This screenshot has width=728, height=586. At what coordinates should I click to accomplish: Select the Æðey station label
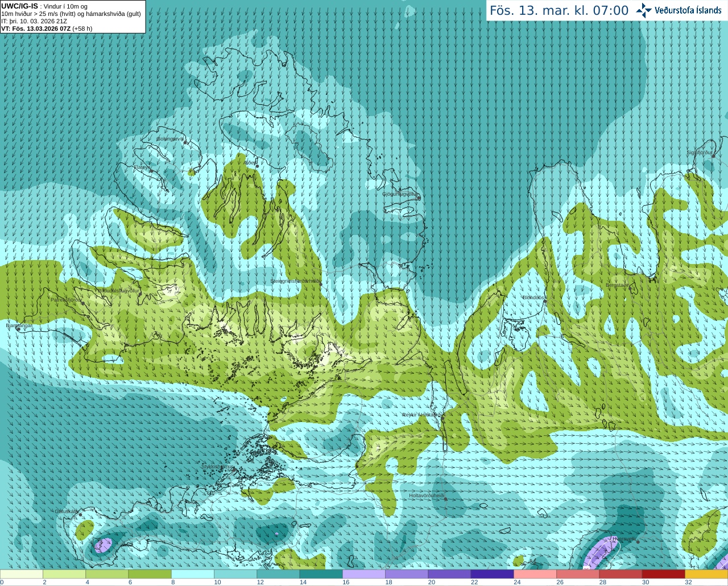(250, 163)
